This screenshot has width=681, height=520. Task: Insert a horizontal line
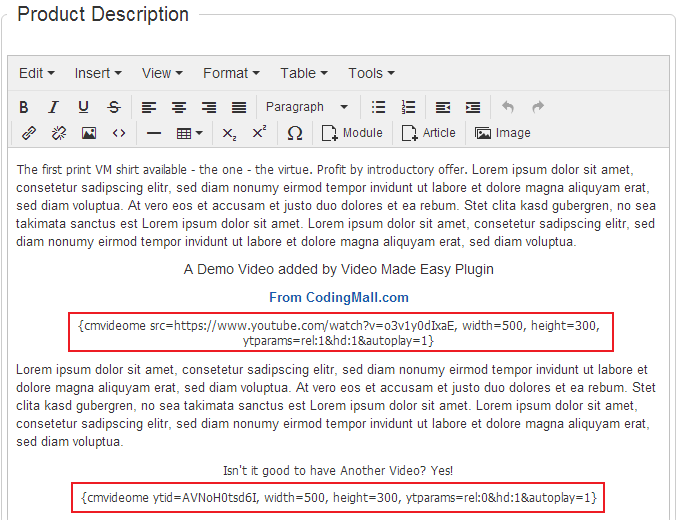point(154,133)
